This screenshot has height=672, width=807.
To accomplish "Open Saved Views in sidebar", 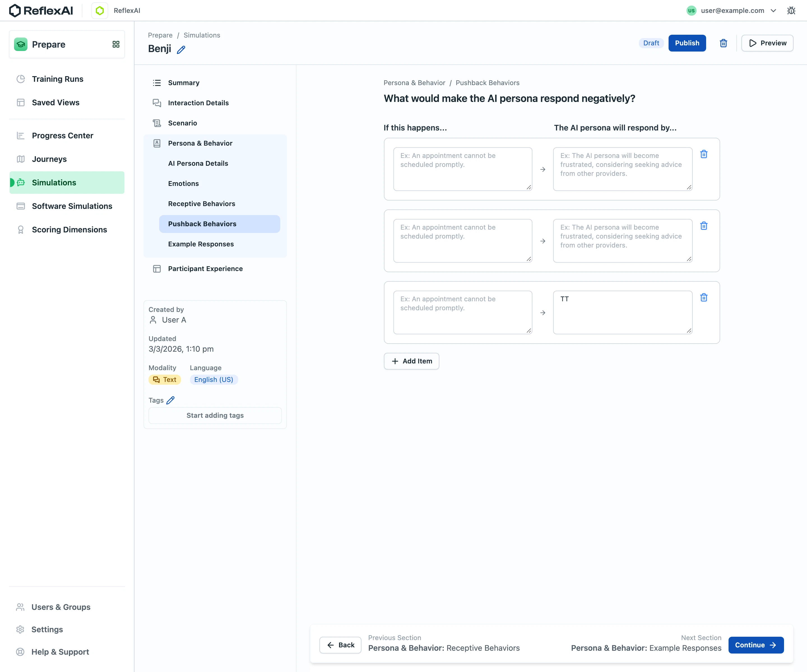I will tap(67, 102).
